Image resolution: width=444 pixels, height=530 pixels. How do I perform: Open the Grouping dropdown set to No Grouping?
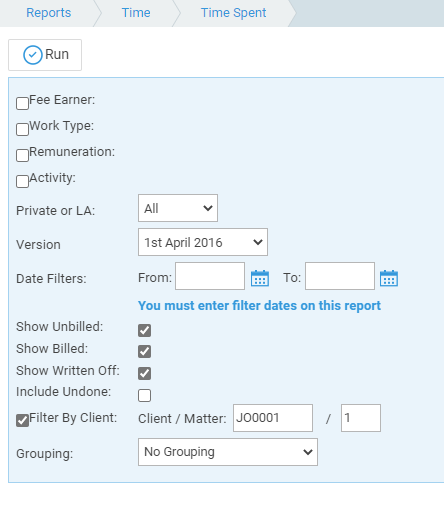[228, 452]
